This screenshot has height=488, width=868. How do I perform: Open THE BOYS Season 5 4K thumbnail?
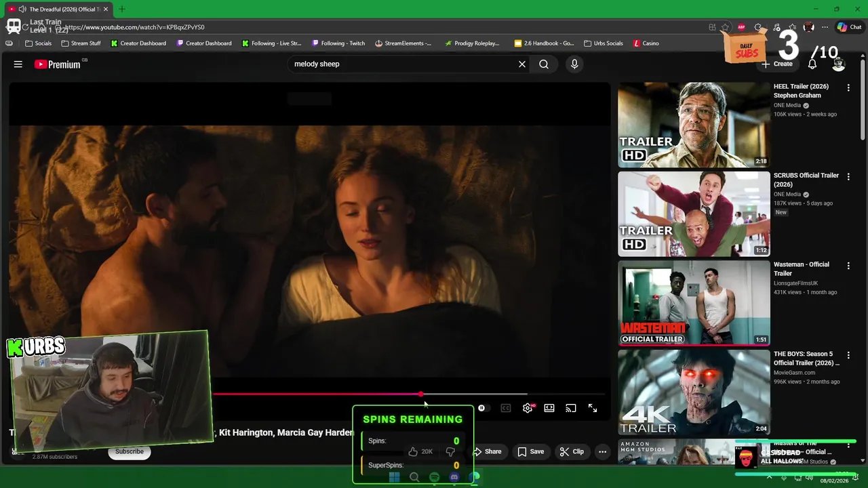(694, 392)
